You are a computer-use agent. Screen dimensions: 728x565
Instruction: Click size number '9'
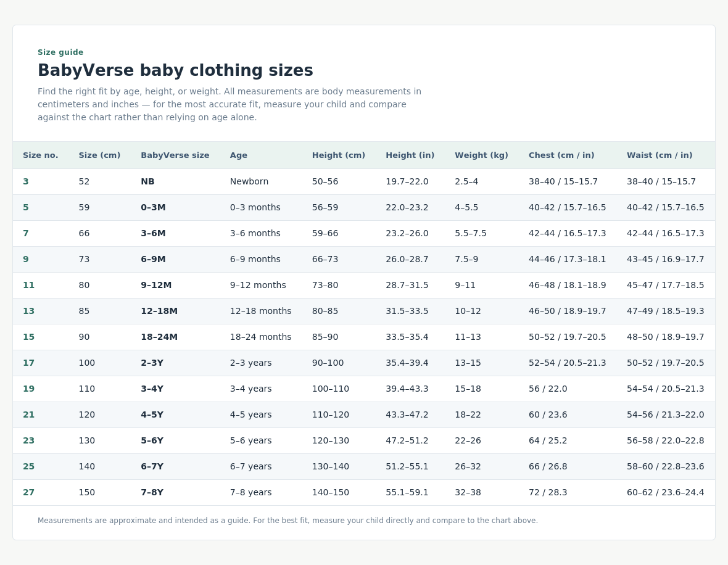click(x=25, y=260)
